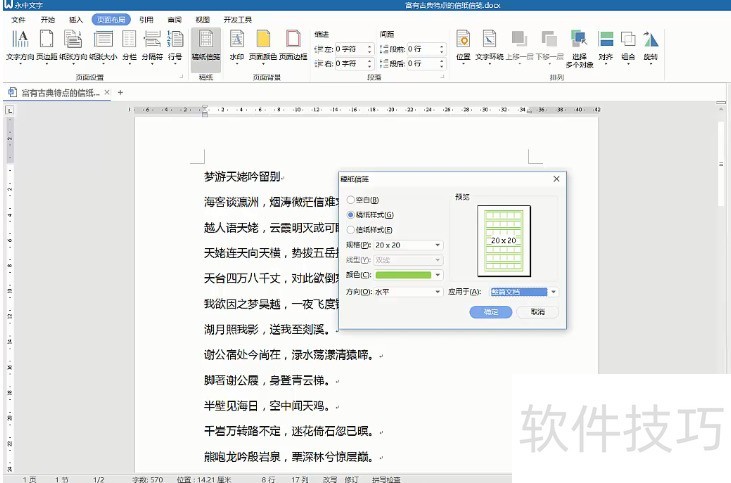The image size is (731, 483).
Task: Open the 文字方向 text direction tool
Action: click(20, 46)
